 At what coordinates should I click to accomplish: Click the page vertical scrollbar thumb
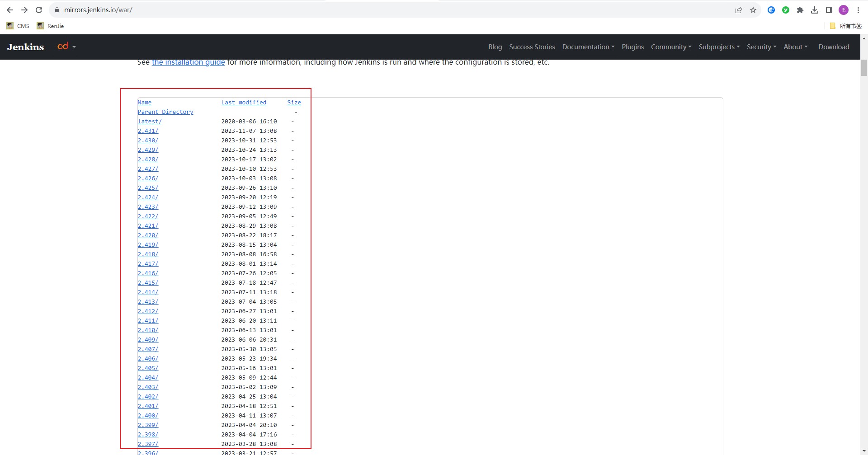pyautogui.click(x=864, y=68)
